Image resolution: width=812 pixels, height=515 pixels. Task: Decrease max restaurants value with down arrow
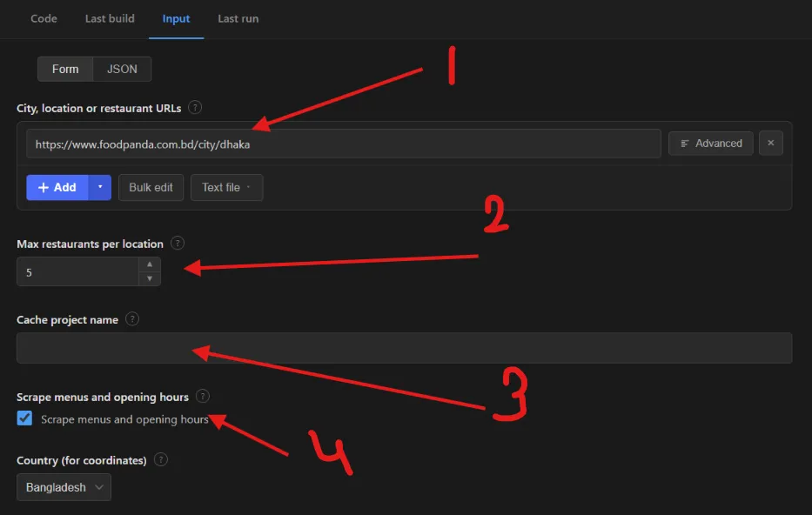pos(150,278)
